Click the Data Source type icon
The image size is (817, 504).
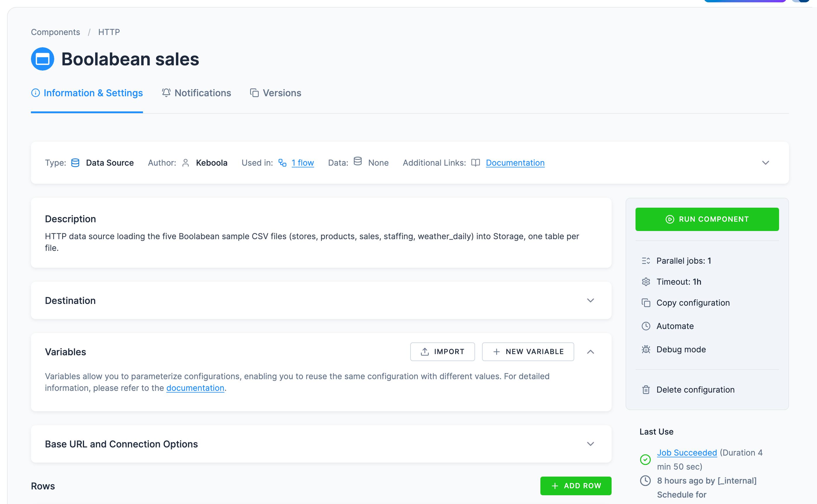point(75,163)
